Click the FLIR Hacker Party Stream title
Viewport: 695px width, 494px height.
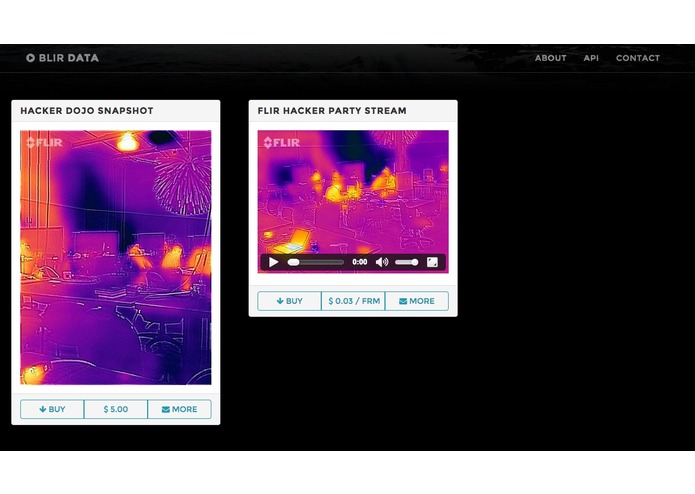click(x=332, y=111)
